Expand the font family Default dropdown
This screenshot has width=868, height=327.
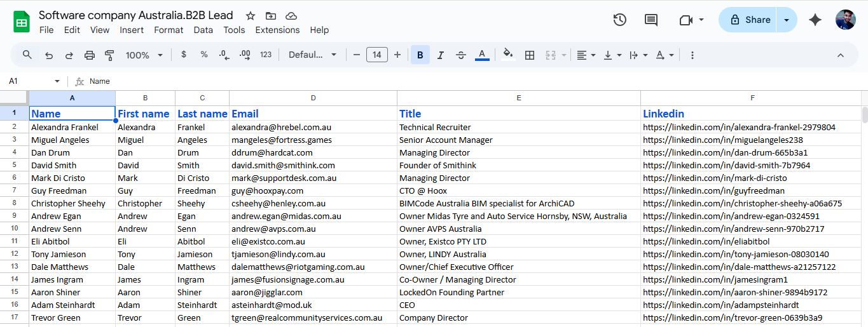tap(312, 55)
